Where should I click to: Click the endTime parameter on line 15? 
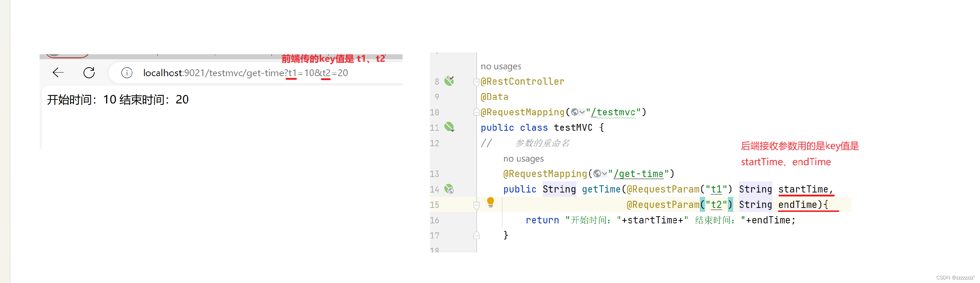(x=797, y=205)
